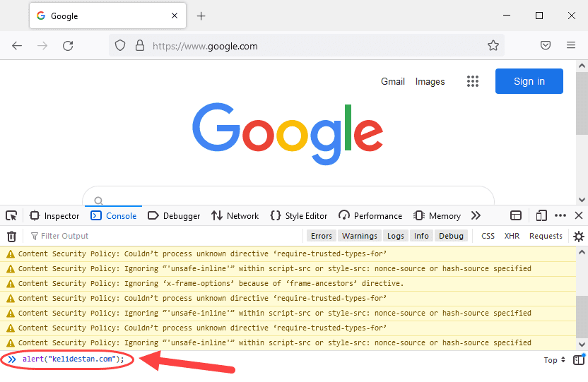The image size is (588, 382).
Task: Toggle Responsive Design Mode
Action: point(541,216)
